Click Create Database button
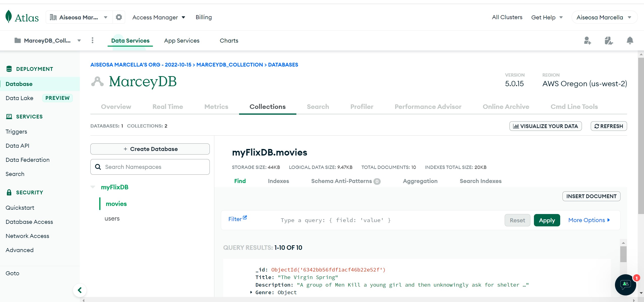644x302 pixels. (150, 149)
